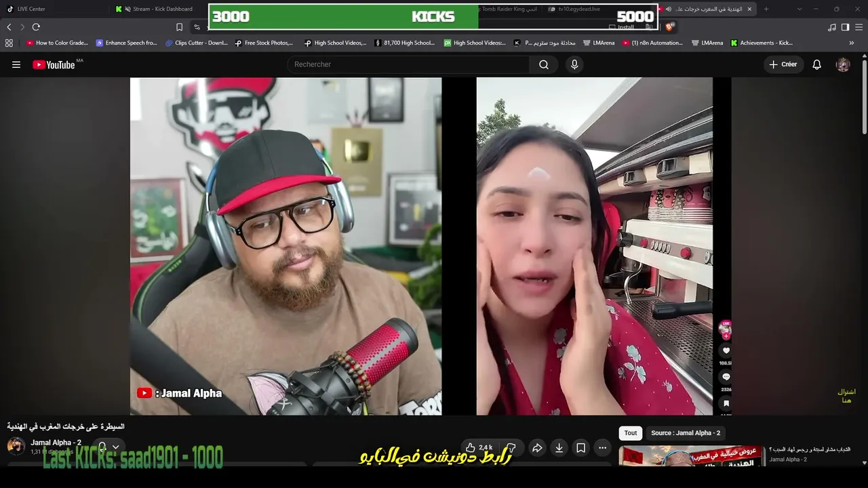
Task: Open the tab search dropdown arrow
Action: 800,9
